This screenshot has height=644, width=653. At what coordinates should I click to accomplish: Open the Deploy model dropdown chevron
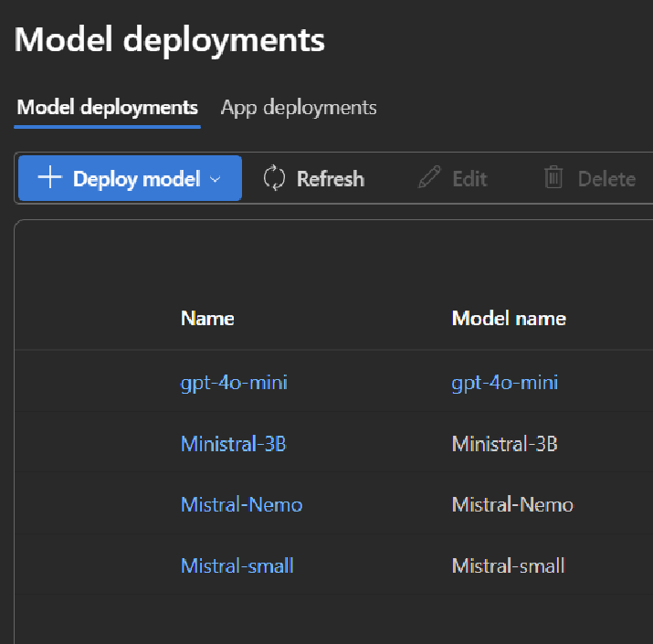pyautogui.click(x=215, y=180)
